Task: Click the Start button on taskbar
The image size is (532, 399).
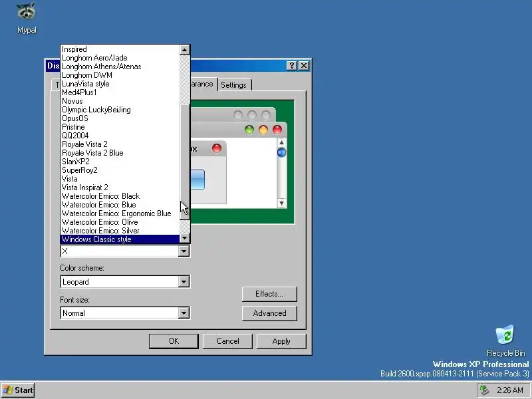Action: [x=18, y=390]
